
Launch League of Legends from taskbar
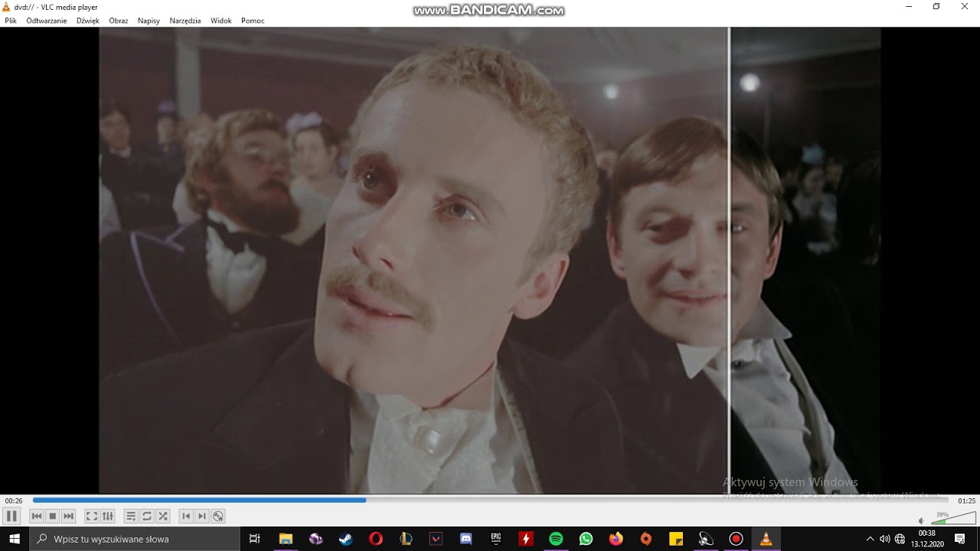click(406, 539)
